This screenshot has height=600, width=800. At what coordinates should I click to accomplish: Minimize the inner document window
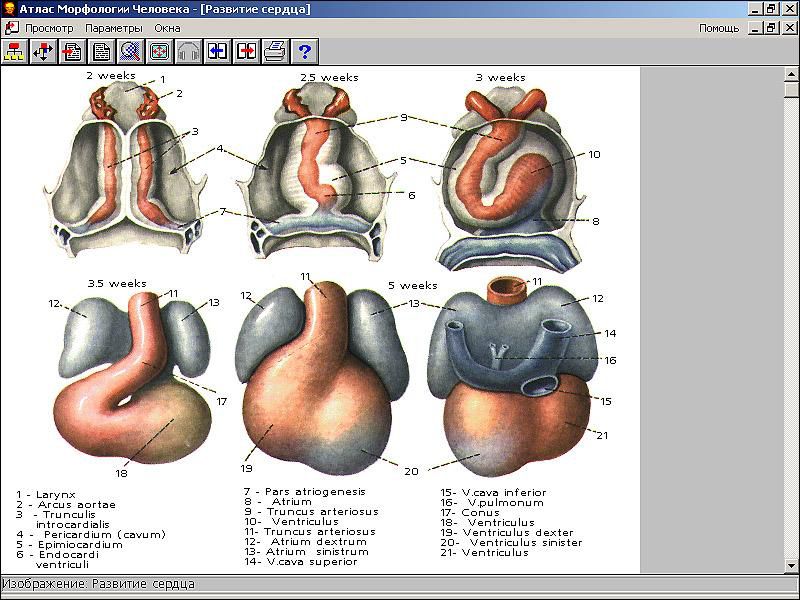(x=755, y=28)
